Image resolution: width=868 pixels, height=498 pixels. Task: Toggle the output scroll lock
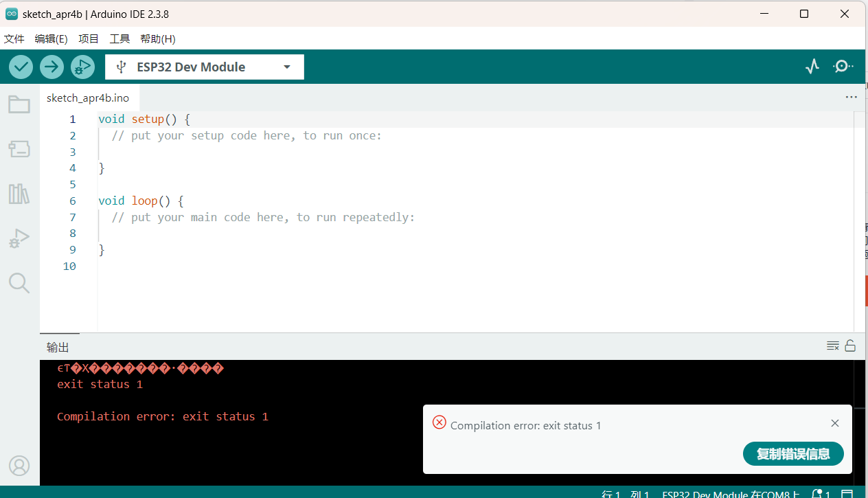coord(850,346)
